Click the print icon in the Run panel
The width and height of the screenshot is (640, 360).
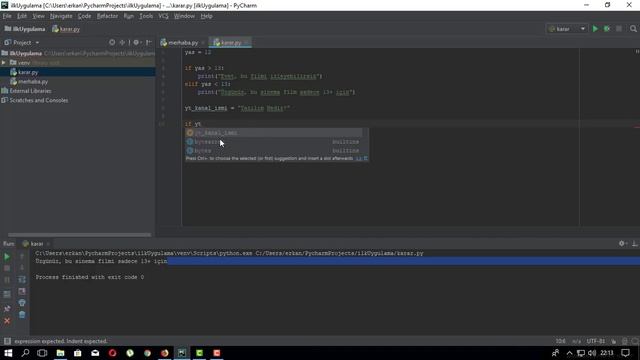pyautogui.click(x=22, y=303)
